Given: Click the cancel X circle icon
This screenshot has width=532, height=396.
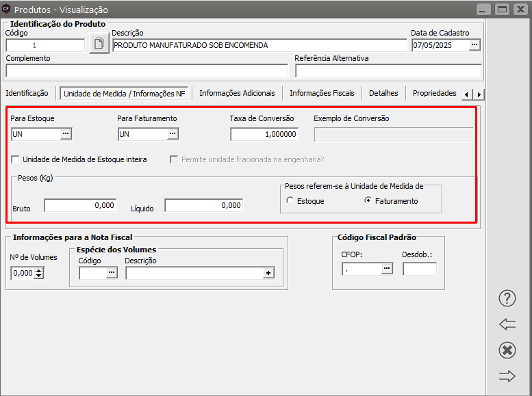Looking at the screenshot, I should pyautogui.click(x=507, y=350).
